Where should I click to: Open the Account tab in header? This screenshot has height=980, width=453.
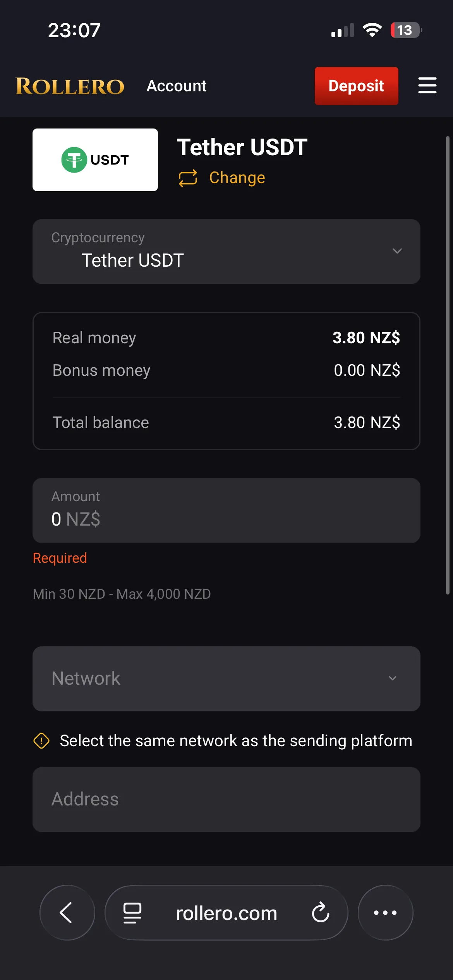pos(177,86)
